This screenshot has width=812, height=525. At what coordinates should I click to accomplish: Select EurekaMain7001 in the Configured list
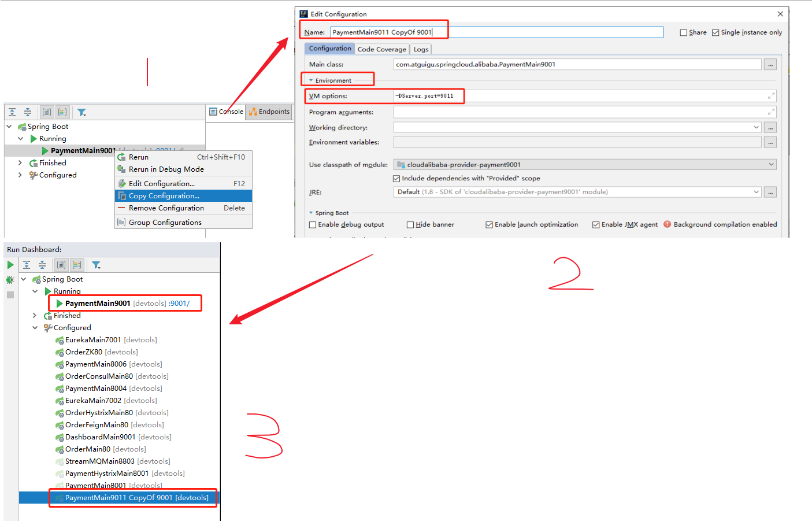[93, 340]
